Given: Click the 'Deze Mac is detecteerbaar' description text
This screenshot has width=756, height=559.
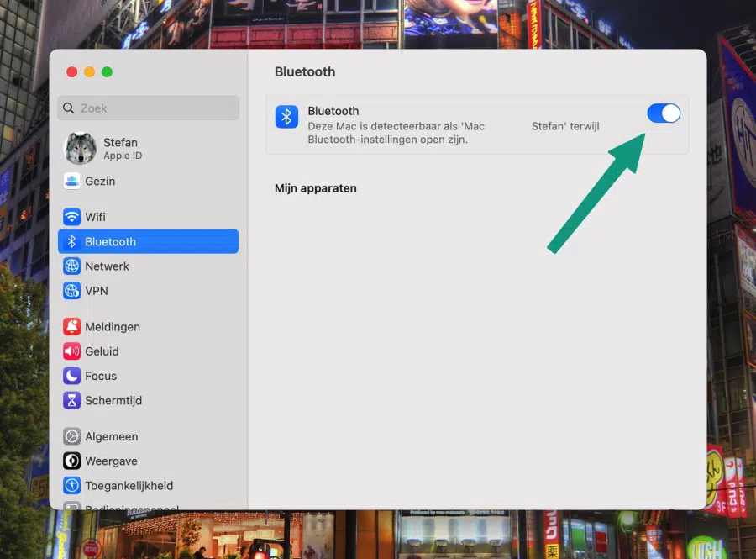Looking at the screenshot, I should [454, 133].
